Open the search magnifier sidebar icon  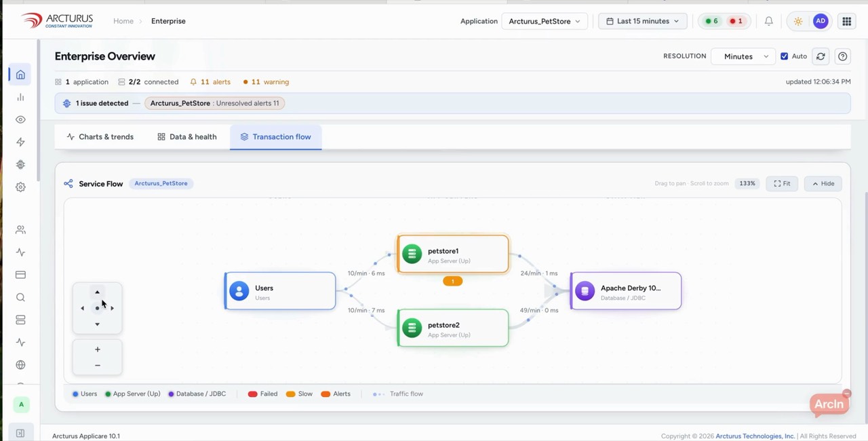(x=20, y=297)
